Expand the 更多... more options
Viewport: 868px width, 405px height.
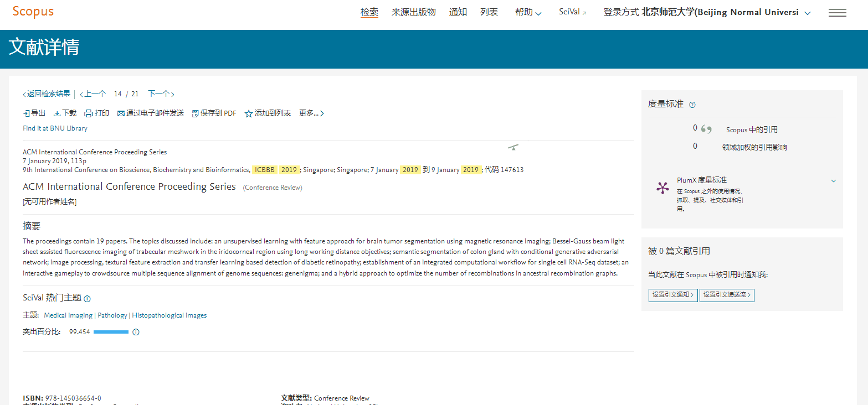[311, 113]
